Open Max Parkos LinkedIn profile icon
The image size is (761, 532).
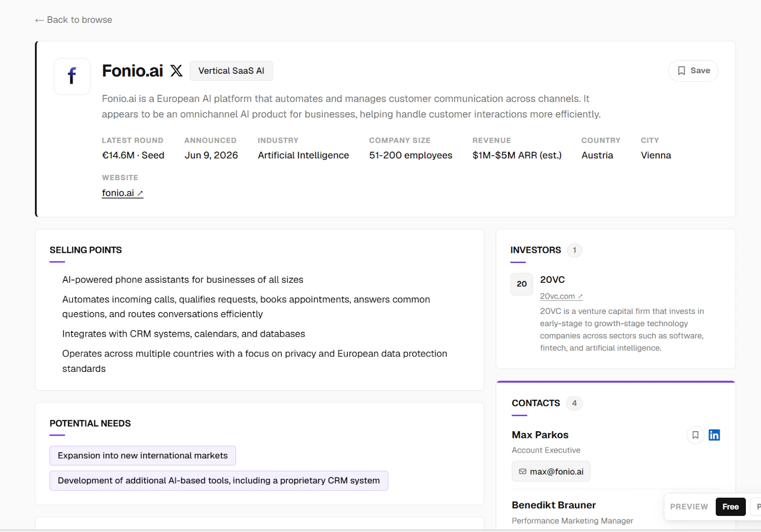click(714, 435)
